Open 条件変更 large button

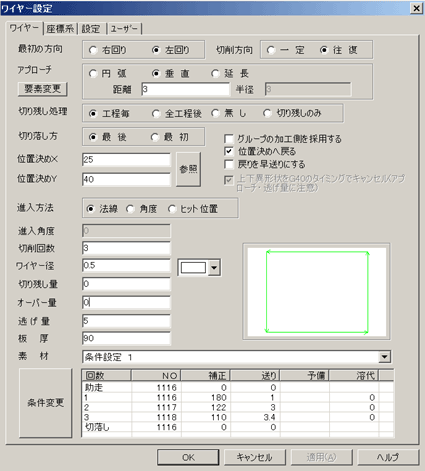tap(46, 403)
